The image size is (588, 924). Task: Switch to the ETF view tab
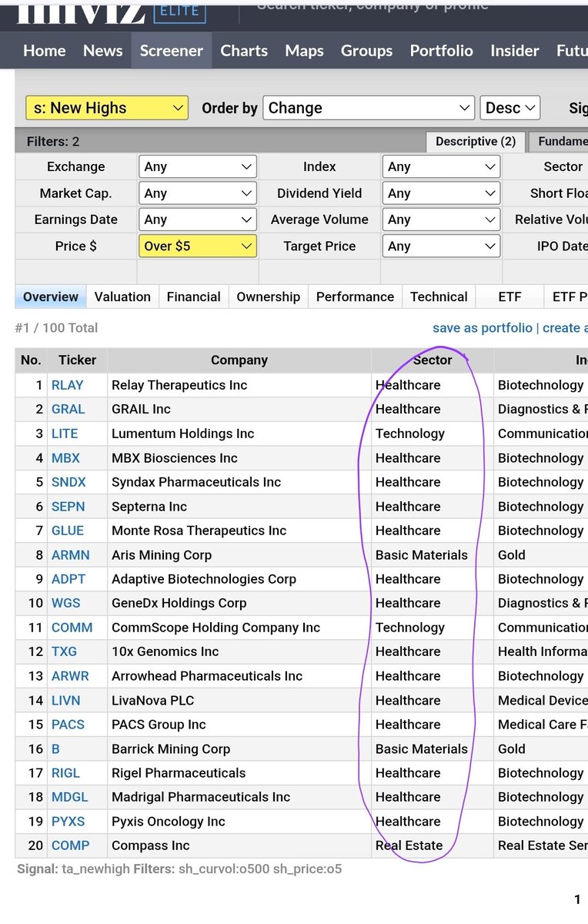click(509, 297)
